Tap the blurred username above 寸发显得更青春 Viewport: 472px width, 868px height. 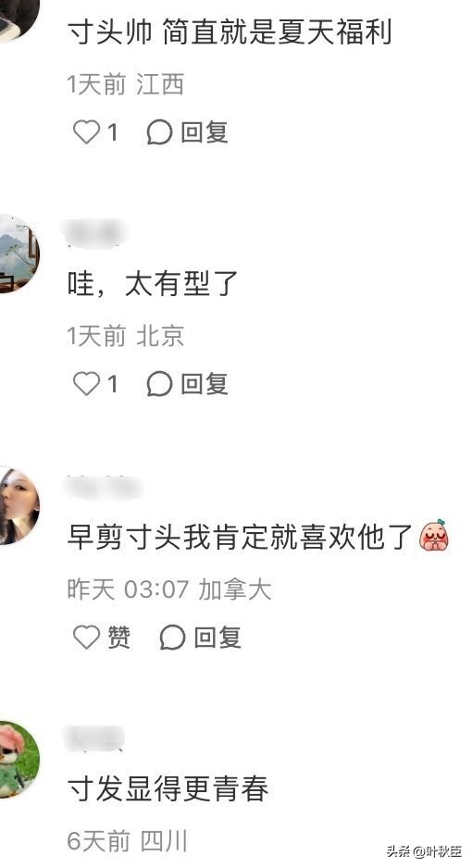pyautogui.click(x=95, y=738)
